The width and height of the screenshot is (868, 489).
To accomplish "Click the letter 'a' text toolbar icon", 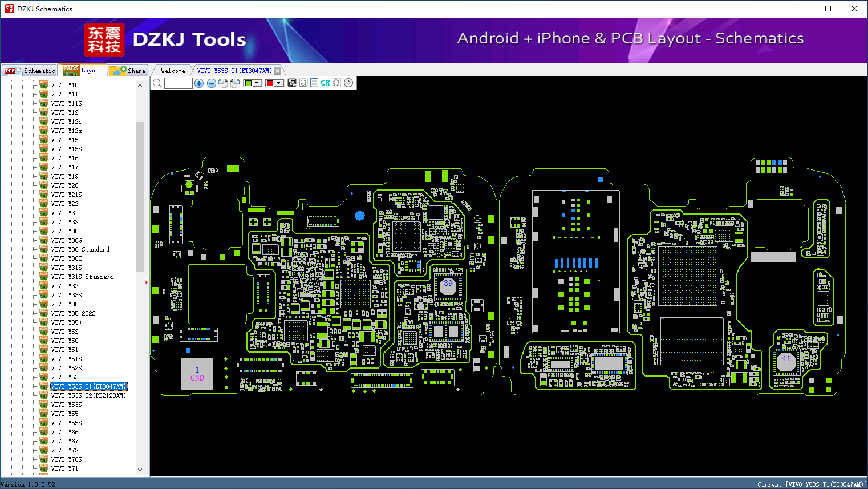I will 303,83.
